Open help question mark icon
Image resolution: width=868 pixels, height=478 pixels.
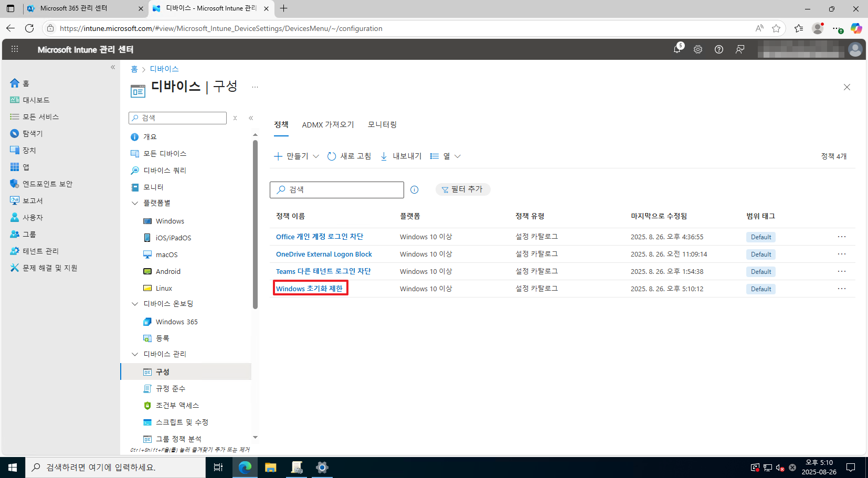719,49
